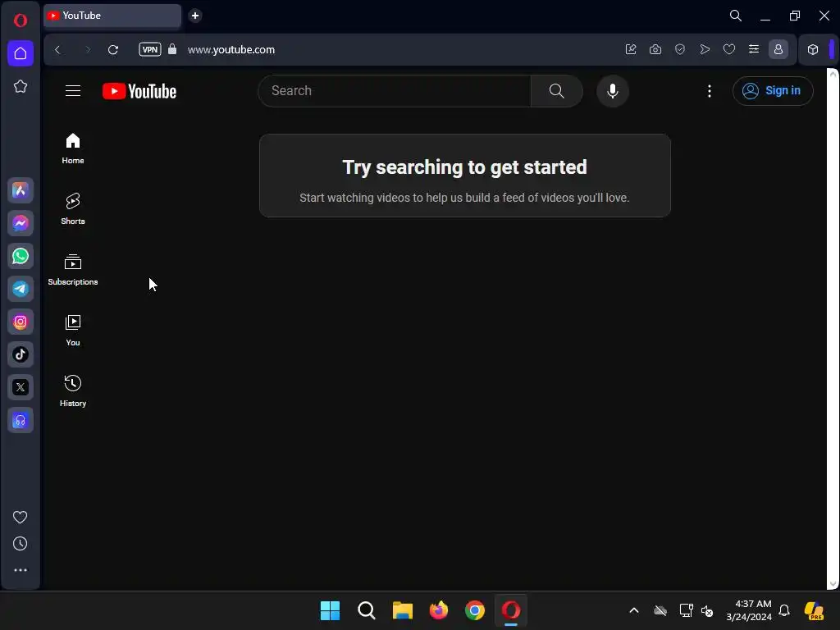Open WhatsApp in the Opera sidebar

coord(21,256)
